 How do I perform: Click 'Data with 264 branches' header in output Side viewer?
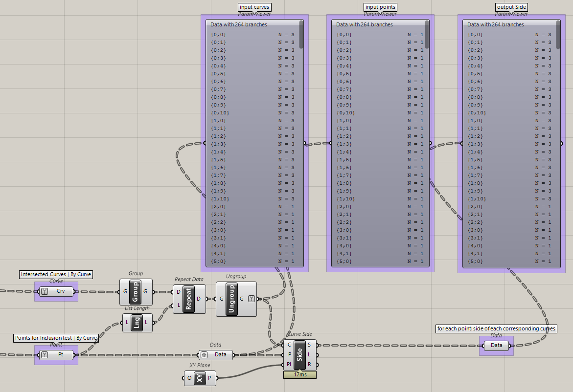point(496,24)
